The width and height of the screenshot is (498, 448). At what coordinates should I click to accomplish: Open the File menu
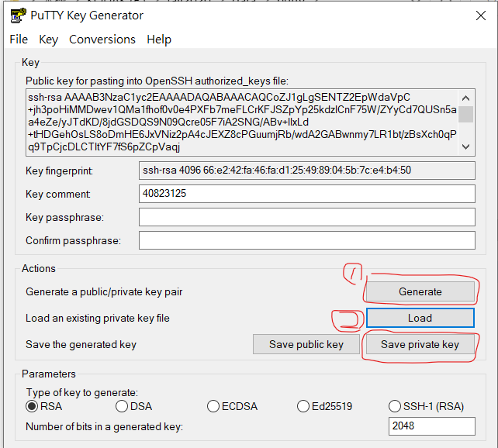pyautogui.click(x=19, y=40)
